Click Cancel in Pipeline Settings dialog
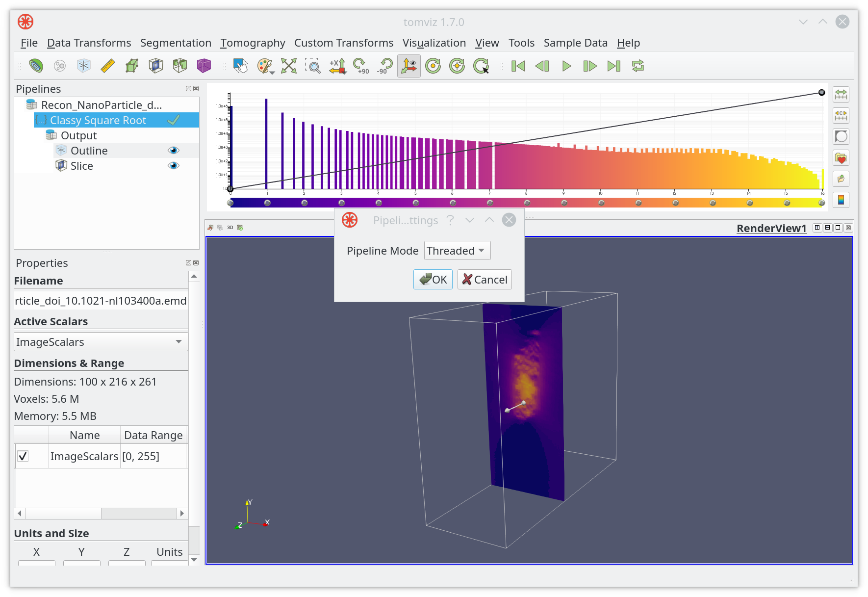This screenshot has height=597, width=868. pos(485,280)
